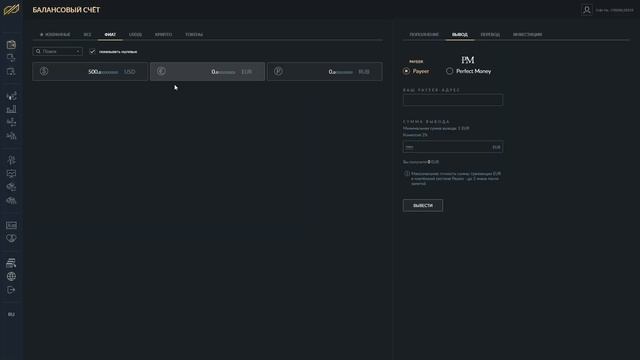Click the euro sign icon on EUR card
Screen dimensions: 640x360
point(161,71)
